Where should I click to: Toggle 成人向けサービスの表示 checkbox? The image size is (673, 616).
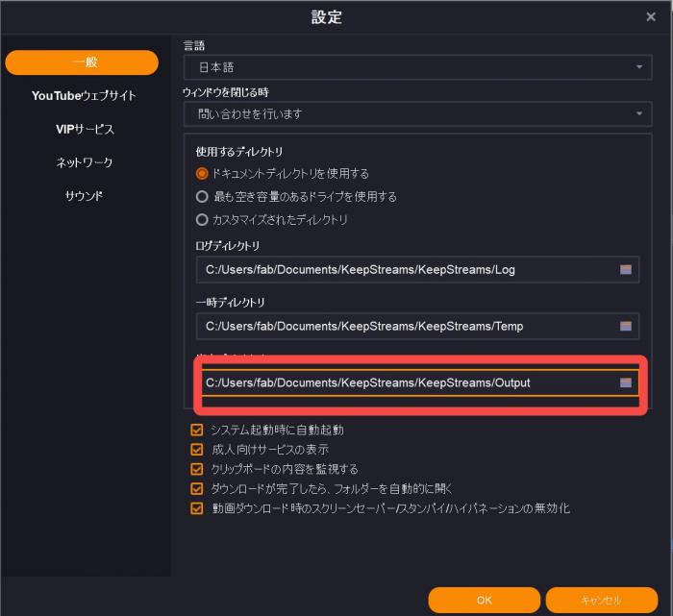tap(197, 450)
